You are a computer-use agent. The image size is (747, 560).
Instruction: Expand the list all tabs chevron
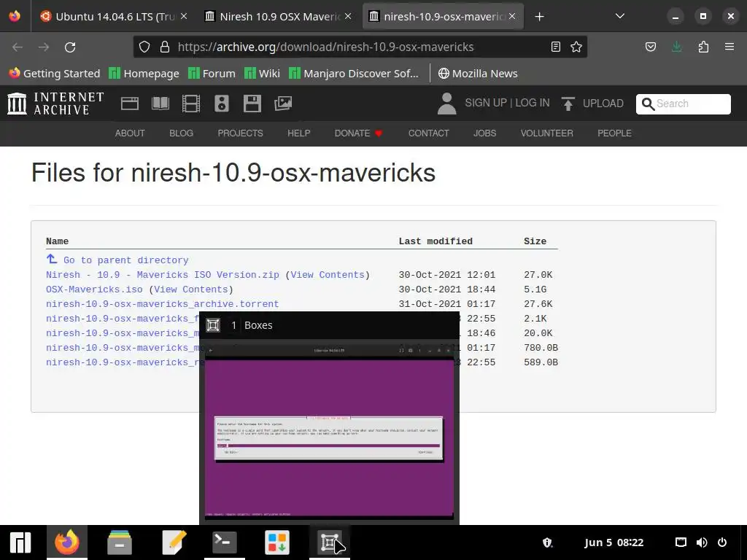pyautogui.click(x=620, y=16)
